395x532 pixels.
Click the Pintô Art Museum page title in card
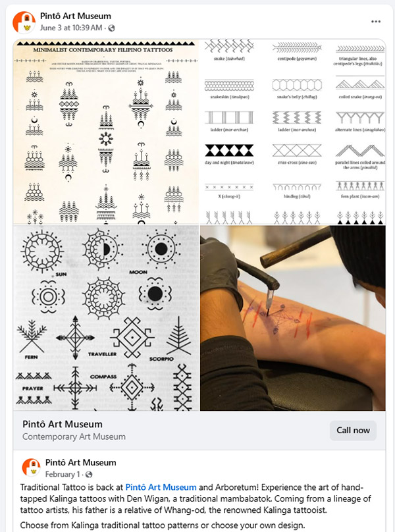[63, 424]
